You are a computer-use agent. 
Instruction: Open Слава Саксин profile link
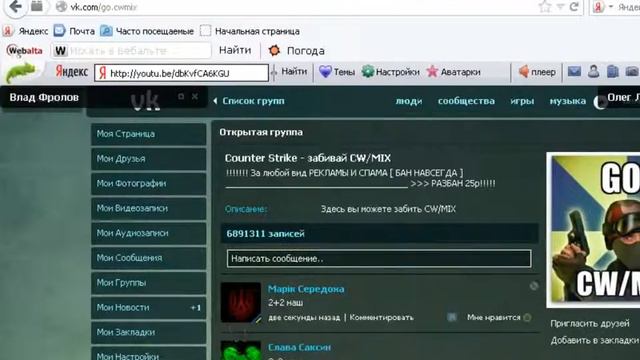(299, 347)
